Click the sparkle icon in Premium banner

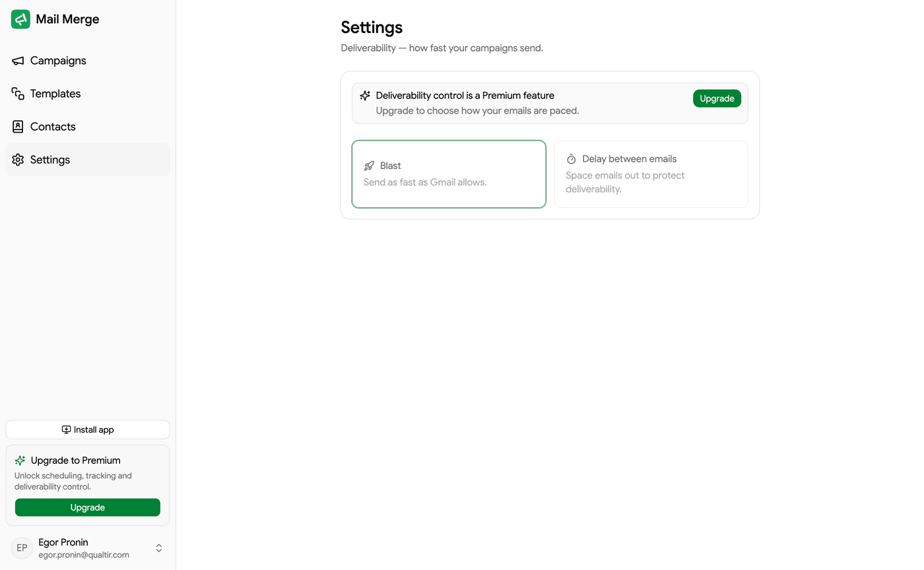365,96
